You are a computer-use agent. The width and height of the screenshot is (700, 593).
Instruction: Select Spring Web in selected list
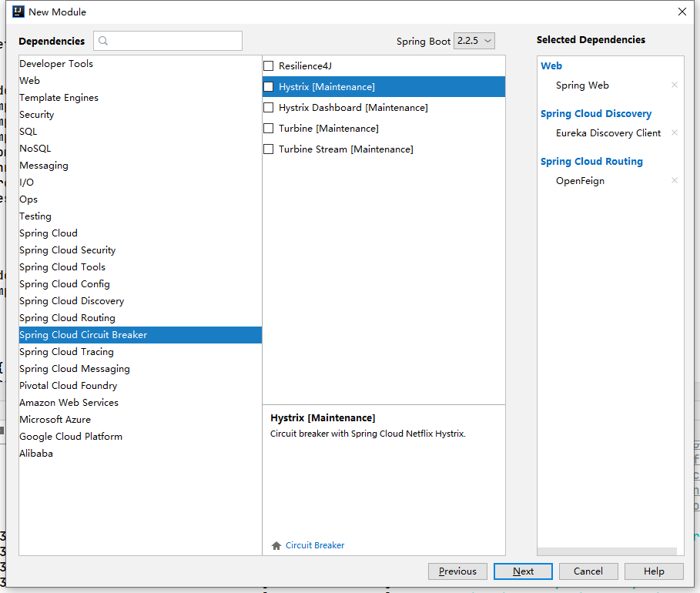pos(582,85)
